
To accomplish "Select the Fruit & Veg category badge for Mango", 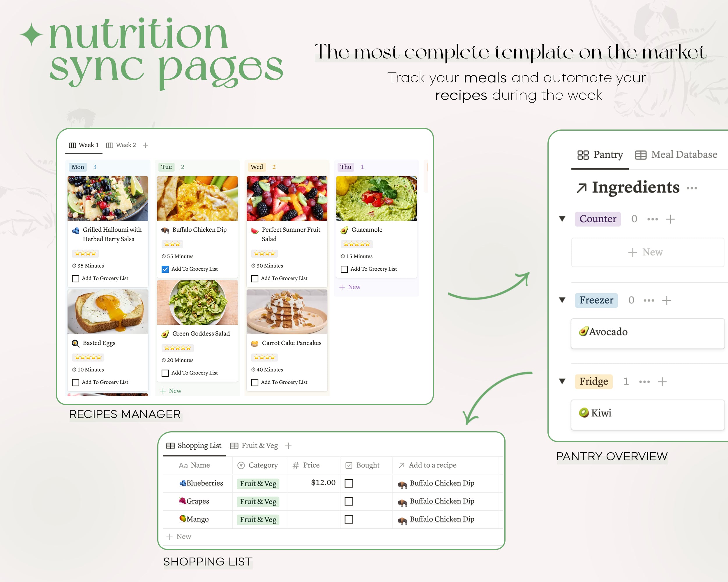I will (x=257, y=519).
